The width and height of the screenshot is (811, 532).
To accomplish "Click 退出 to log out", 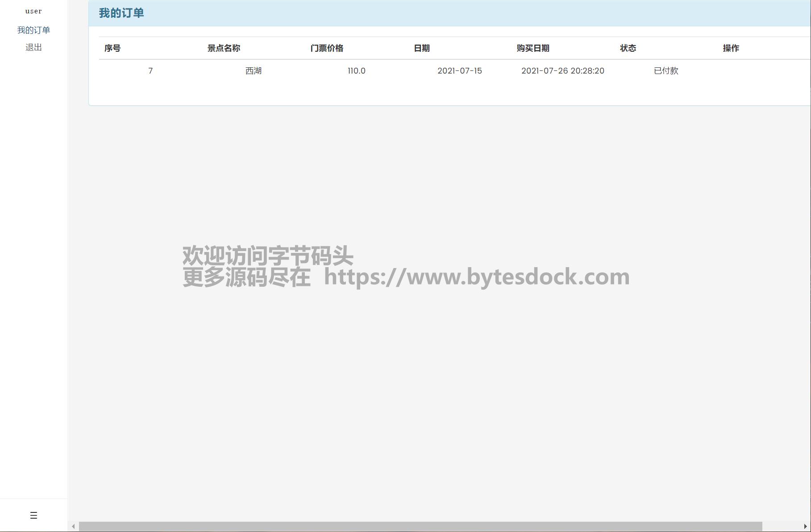I will 33,48.
